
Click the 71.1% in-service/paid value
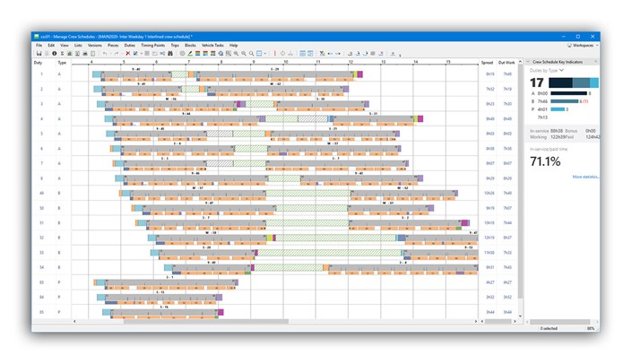pos(545,161)
